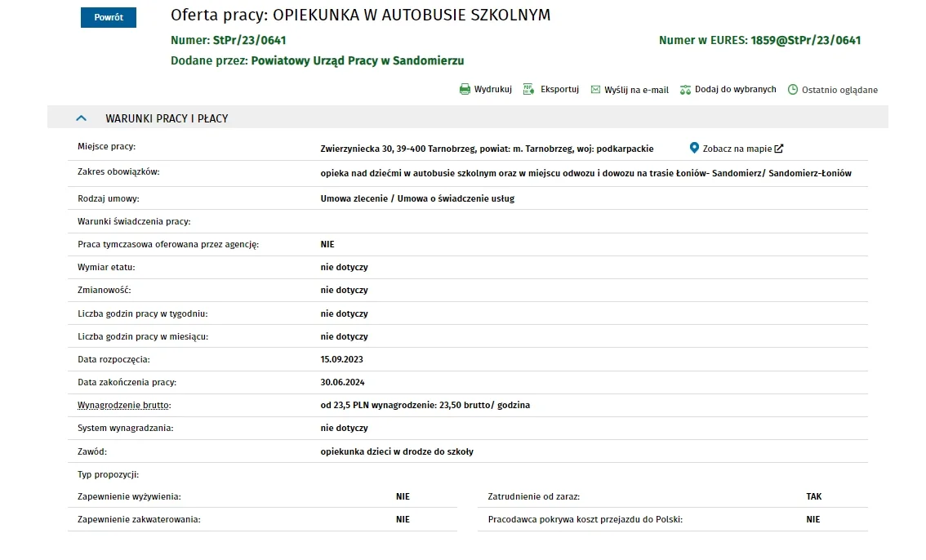Click the TAK value for Zatrudnienie od zaraz
Viewport: 926px width, 560px height.
814,497
